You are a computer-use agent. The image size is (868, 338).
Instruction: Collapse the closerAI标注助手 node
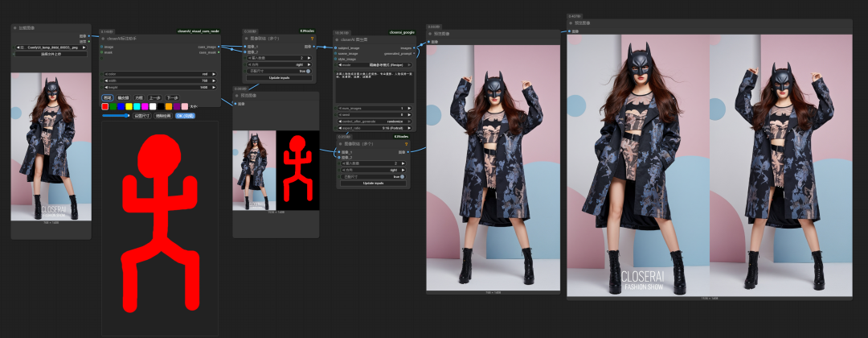(103, 39)
